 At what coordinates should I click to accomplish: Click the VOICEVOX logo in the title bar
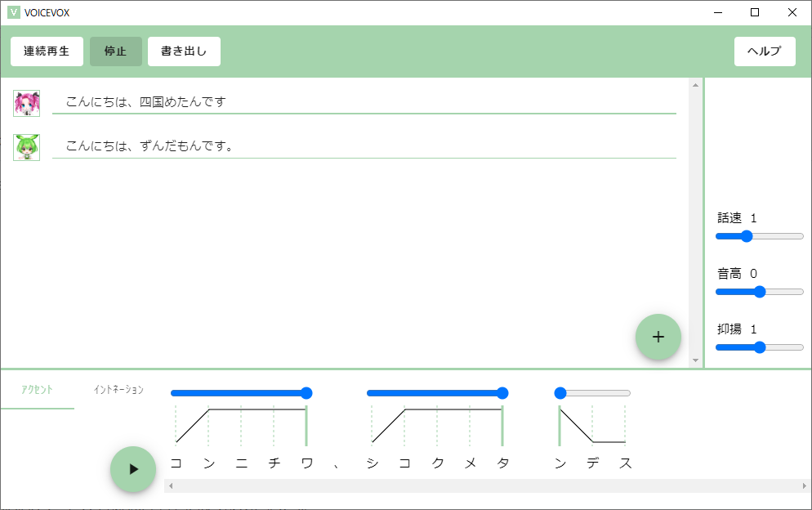click(x=13, y=12)
